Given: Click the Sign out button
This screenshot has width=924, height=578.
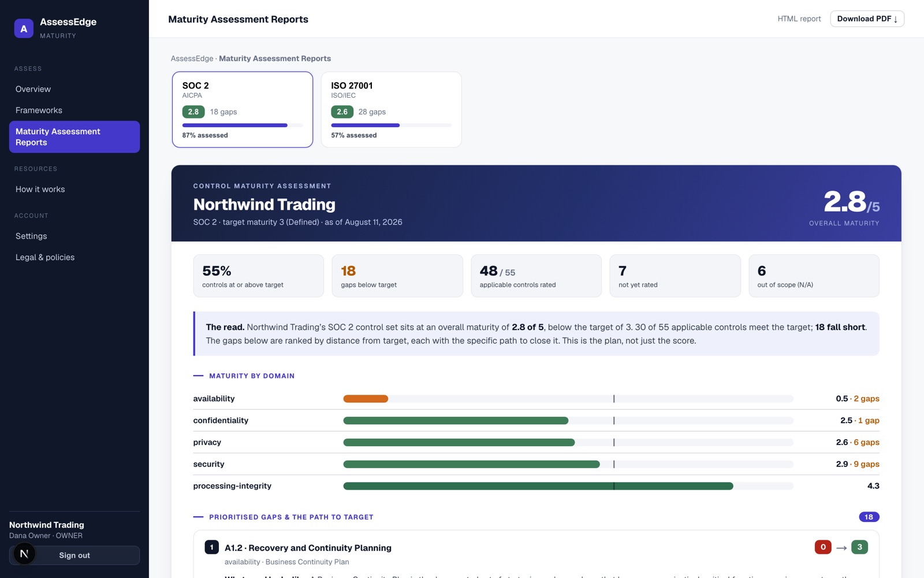Looking at the screenshot, I should (x=74, y=555).
